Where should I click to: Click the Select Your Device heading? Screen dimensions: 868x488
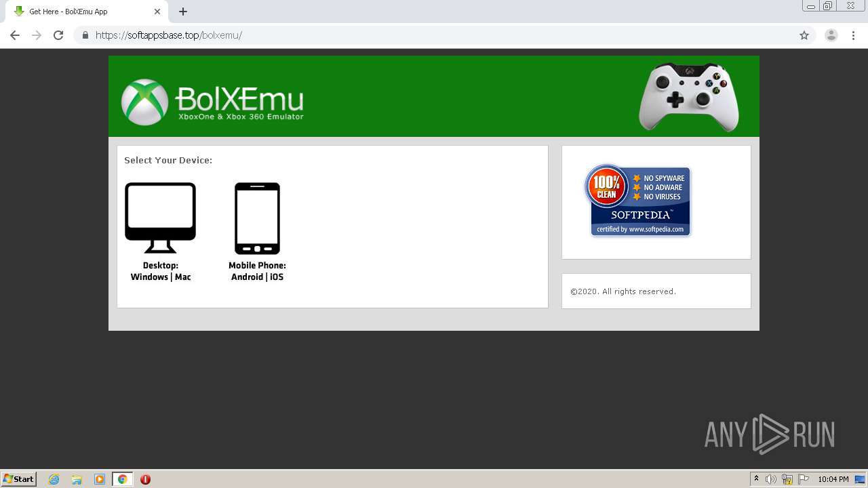(x=168, y=161)
